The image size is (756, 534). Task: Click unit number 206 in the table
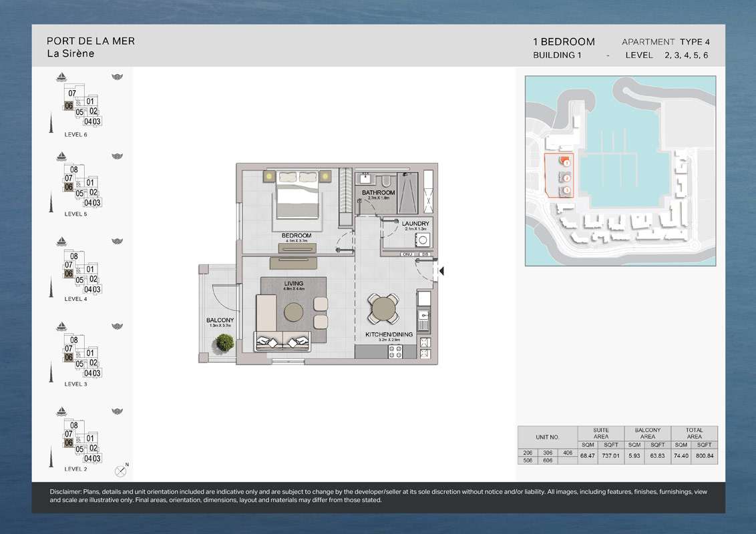click(x=528, y=453)
